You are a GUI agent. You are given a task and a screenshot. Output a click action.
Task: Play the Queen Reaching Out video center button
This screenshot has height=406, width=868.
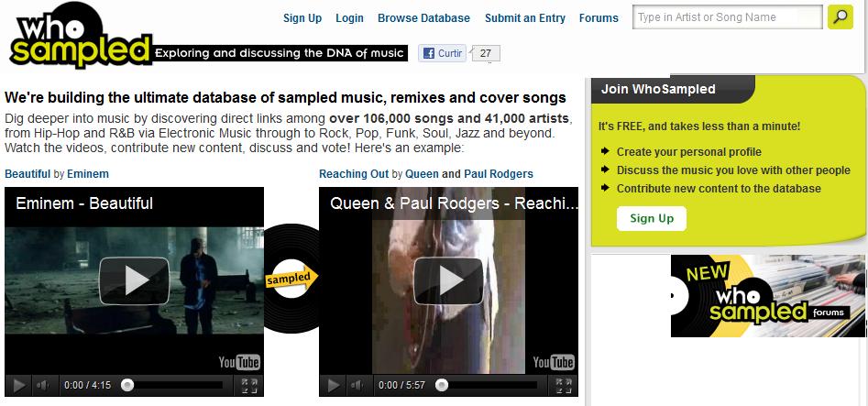[x=448, y=280]
